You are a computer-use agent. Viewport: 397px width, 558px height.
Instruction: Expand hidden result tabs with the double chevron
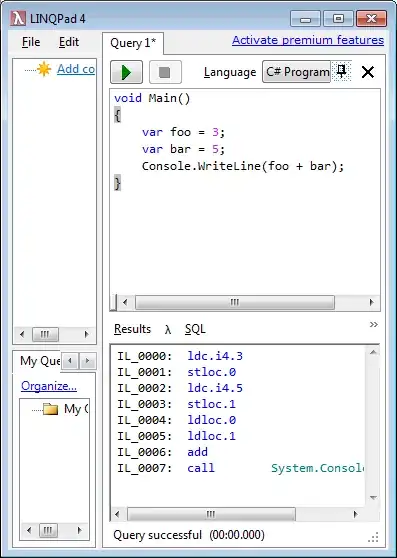374,325
